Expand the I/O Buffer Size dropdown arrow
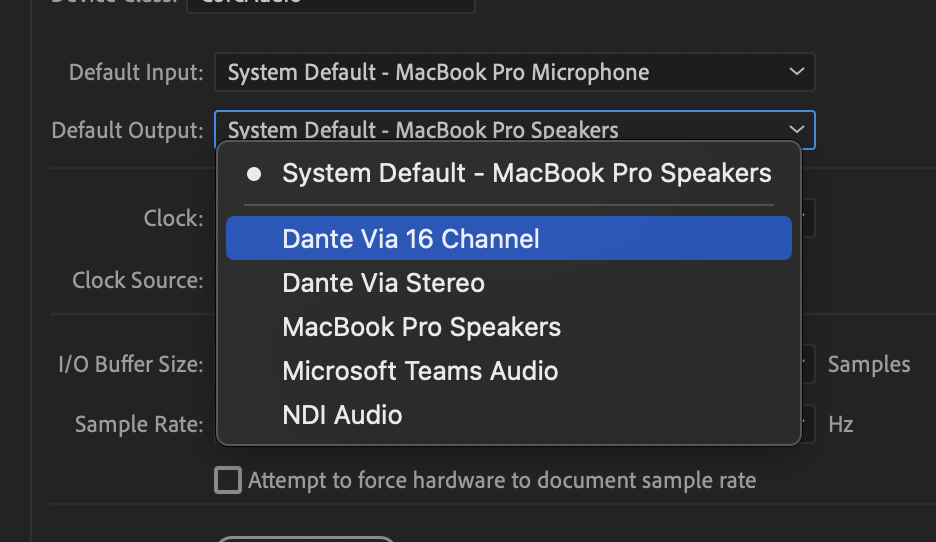This screenshot has height=542, width=936. [809, 364]
